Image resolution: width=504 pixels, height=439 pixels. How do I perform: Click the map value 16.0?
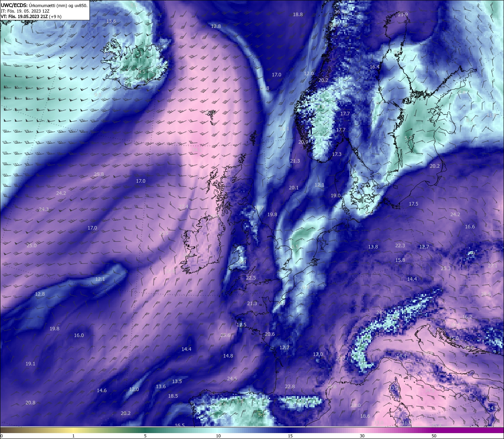tap(79, 335)
